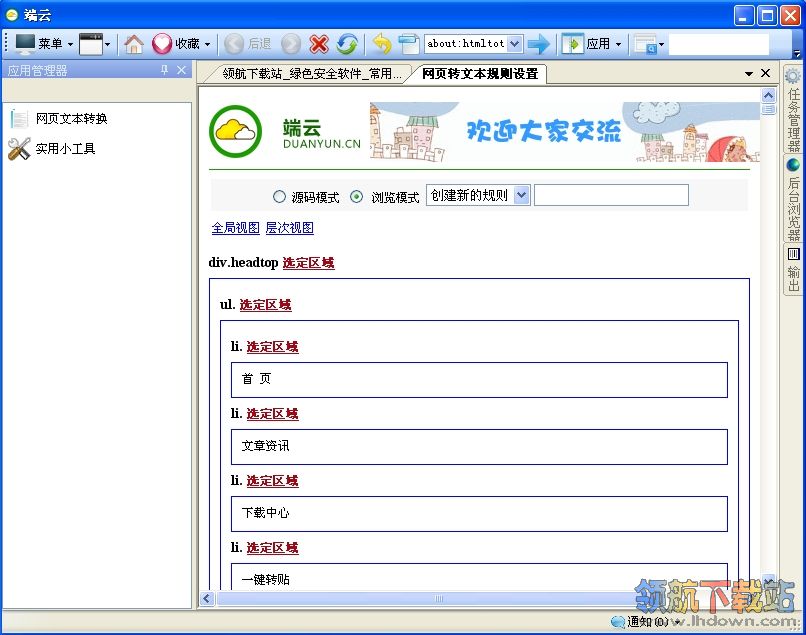Refresh the page with the green arrows icon

[347, 44]
